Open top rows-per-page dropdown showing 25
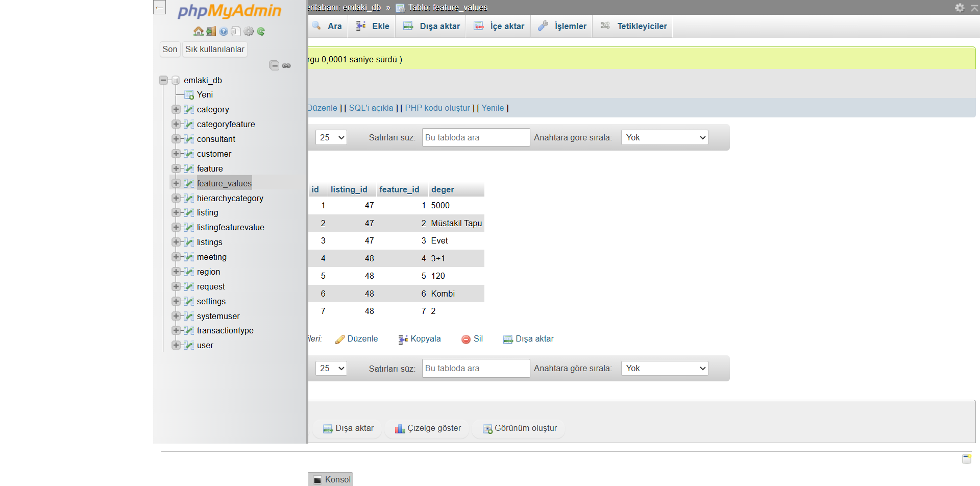The height and width of the screenshot is (486, 980). point(331,137)
